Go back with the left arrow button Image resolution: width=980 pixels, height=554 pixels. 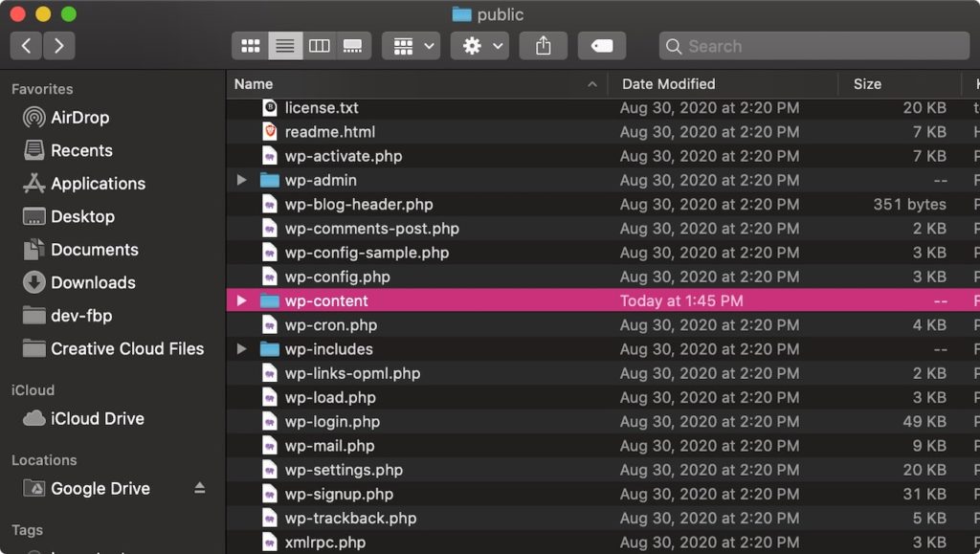26,46
